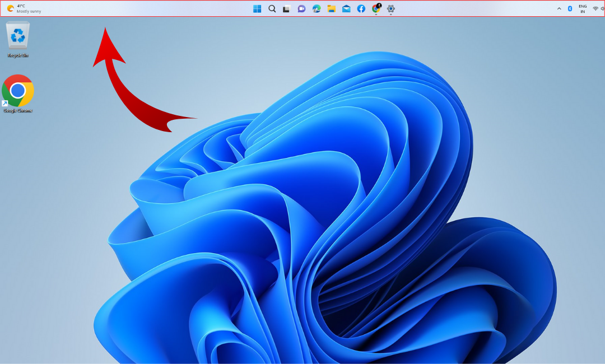Launch Teams Chat from taskbar

(301, 9)
